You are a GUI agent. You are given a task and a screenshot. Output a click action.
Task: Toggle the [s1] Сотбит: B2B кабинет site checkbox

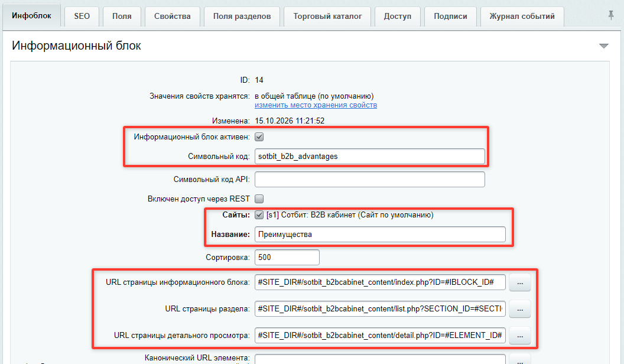tap(259, 215)
